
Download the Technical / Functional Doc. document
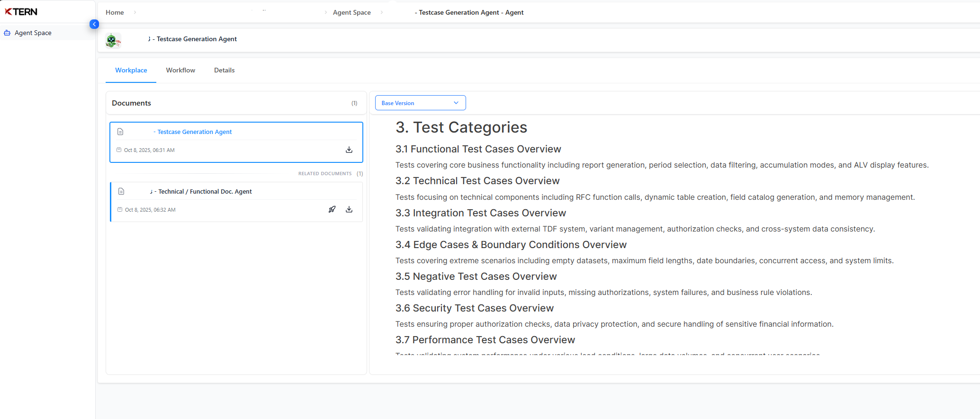(x=349, y=210)
